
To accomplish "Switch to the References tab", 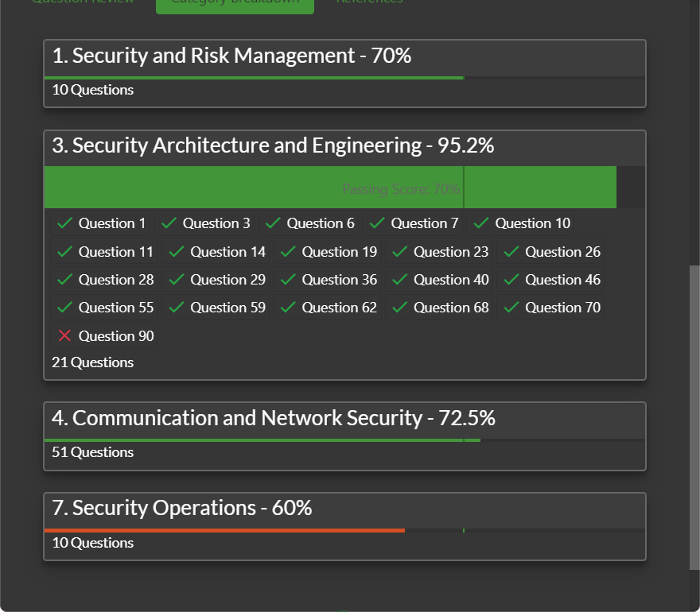I will click(369, 2).
